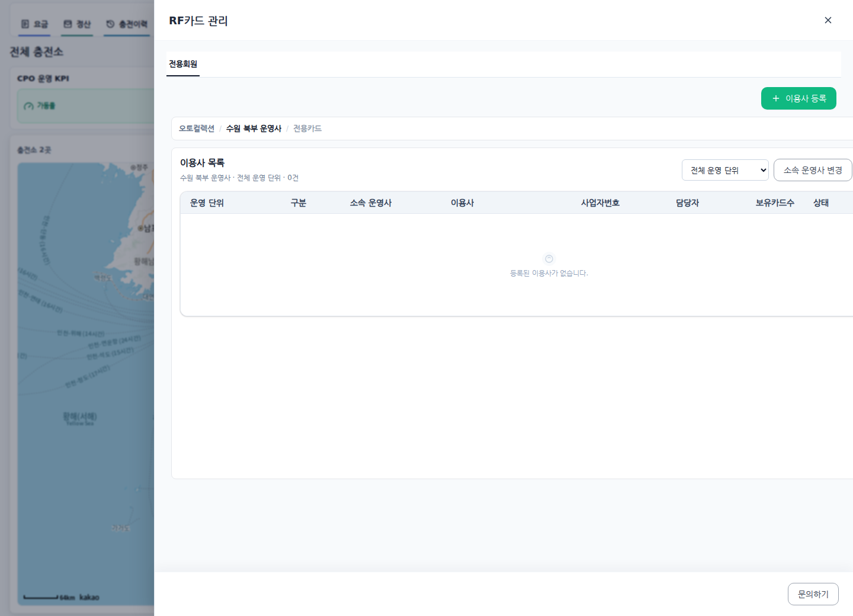Go to 오토컬렉션 breadcrumb

(197, 129)
